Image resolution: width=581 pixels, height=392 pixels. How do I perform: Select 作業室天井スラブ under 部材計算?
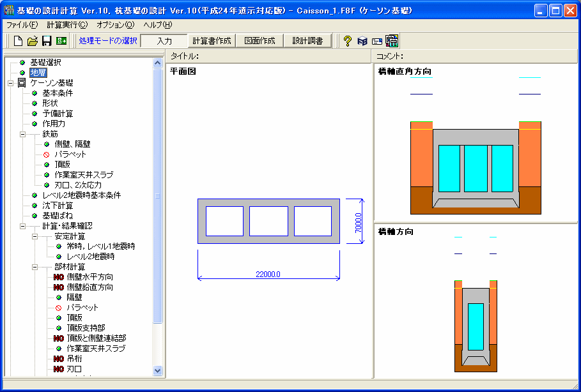click(x=96, y=349)
